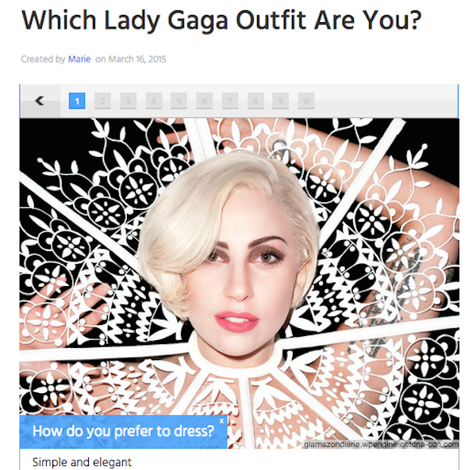Viewport: 476px width, 470px height.
Task: Jump to question step 2
Action: coord(102,101)
